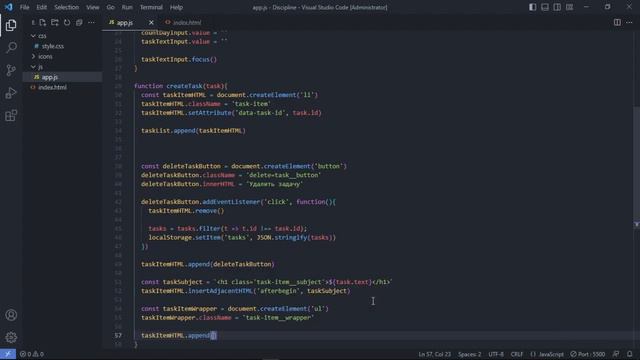Select app.js in the file tree
Image resolution: width=640 pixels, height=360 pixels.
tap(49, 77)
